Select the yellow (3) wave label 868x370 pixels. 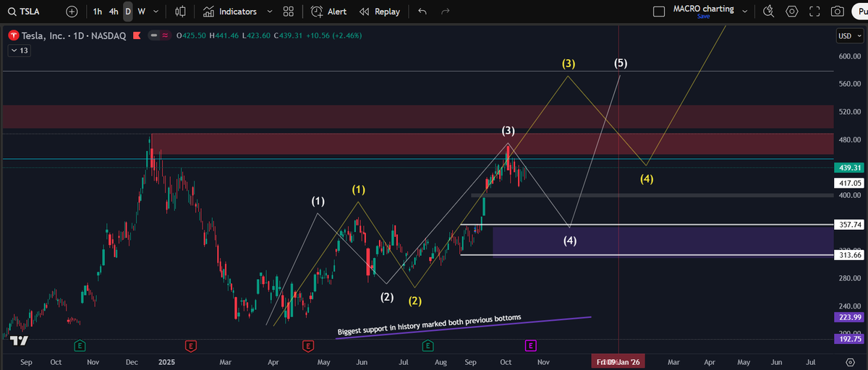[569, 64]
